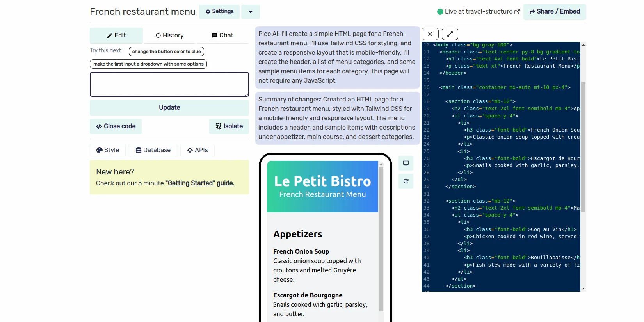The width and height of the screenshot is (644, 322).
Task: Click the desktop view icon beside preview
Action: pos(406,163)
